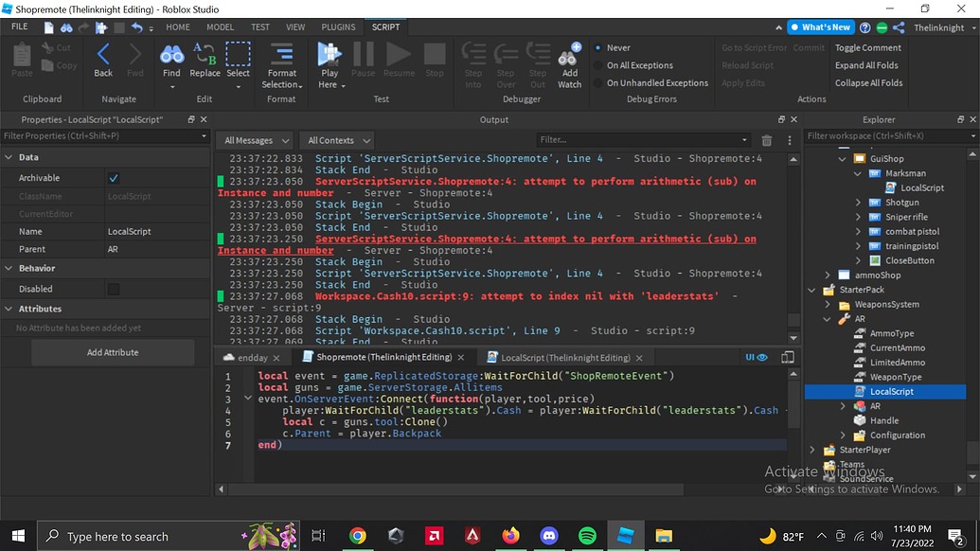
Task: Open the MODEL ribbon tab
Action: [x=220, y=27]
